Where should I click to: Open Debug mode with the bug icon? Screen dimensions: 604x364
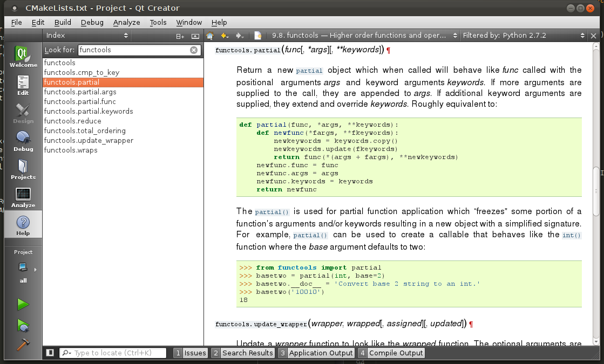[23, 141]
